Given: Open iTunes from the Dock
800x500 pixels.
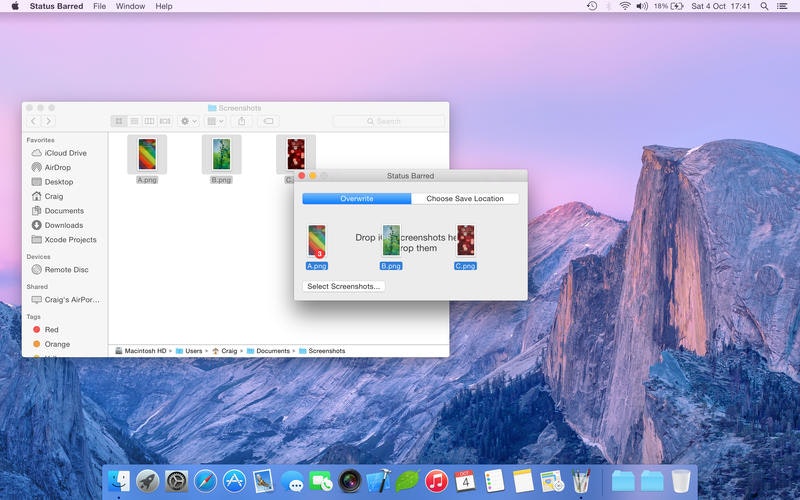Looking at the screenshot, I should (436, 481).
